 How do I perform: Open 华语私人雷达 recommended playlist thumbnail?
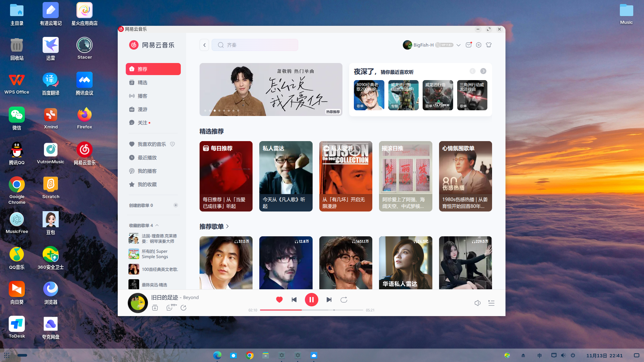pos(406,263)
